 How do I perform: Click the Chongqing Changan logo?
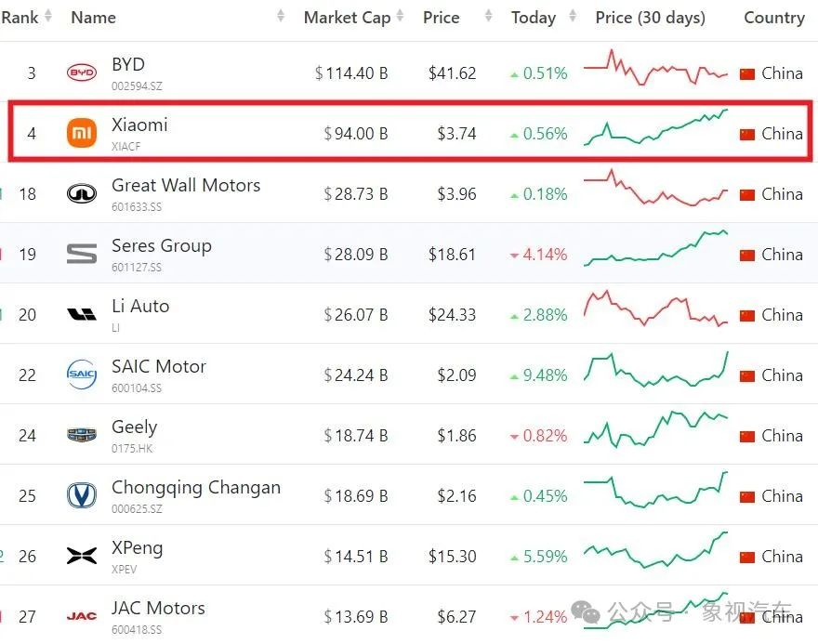pos(82,496)
